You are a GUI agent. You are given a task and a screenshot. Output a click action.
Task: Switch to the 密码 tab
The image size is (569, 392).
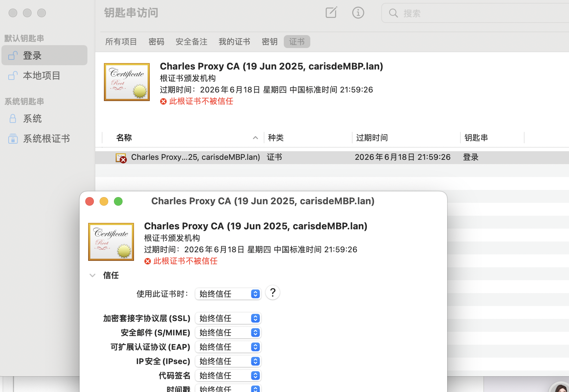coord(157,42)
